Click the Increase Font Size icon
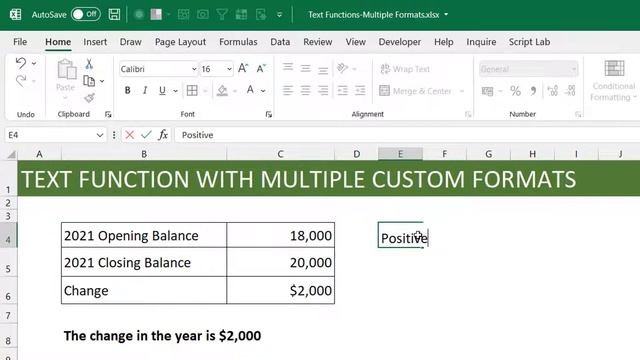The width and height of the screenshot is (640, 360). pos(243,69)
